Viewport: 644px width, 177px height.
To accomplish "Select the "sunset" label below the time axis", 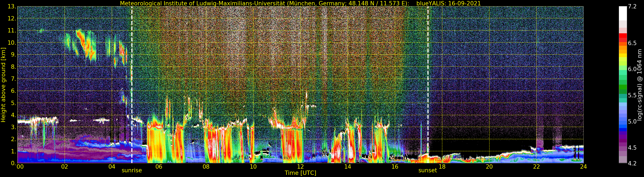I will [428, 171].
